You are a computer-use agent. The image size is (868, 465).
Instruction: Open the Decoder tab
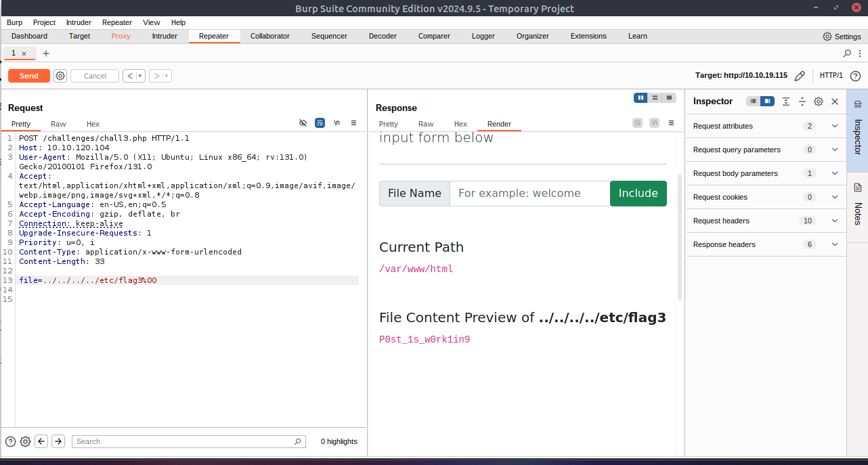point(383,37)
